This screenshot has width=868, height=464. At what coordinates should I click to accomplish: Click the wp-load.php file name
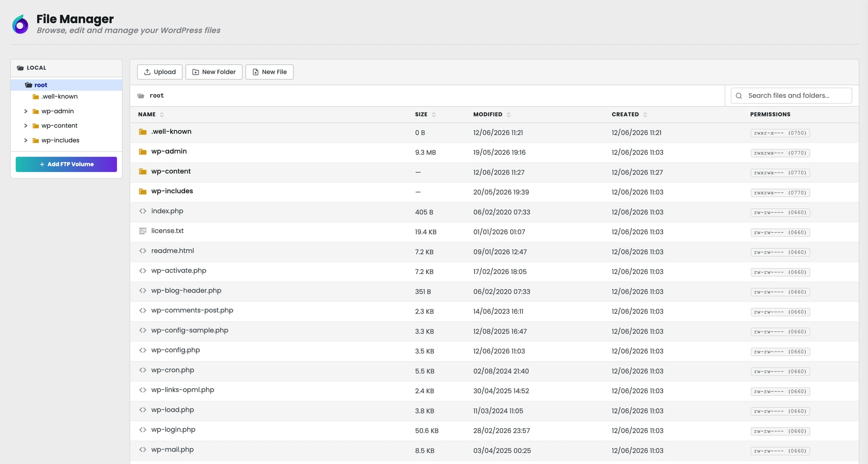tap(173, 410)
